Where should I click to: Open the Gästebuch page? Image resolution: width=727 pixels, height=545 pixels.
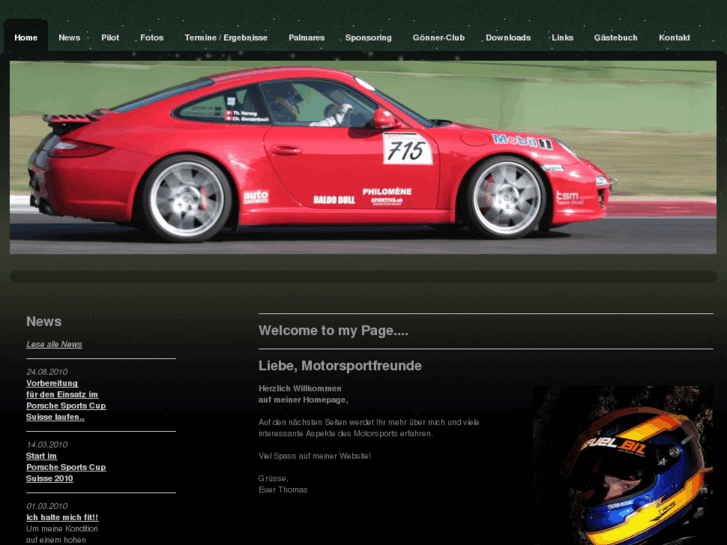(616, 38)
